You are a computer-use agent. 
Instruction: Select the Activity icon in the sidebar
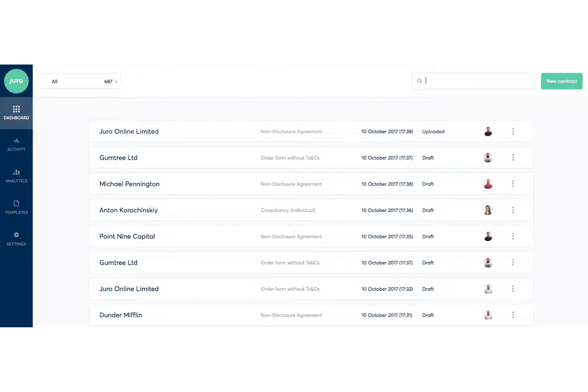click(x=16, y=144)
